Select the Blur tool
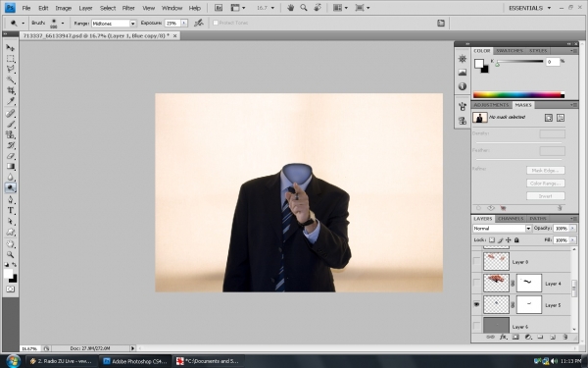588x368 pixels. [x=10, y=177]
